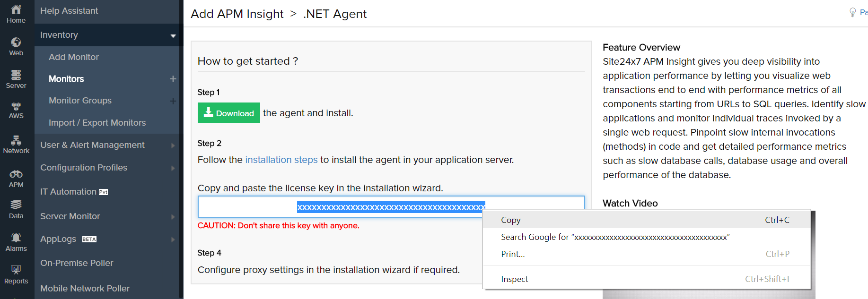Choose Copy from the context menu
Screen dimensions: 868x299
pos(511,220)
